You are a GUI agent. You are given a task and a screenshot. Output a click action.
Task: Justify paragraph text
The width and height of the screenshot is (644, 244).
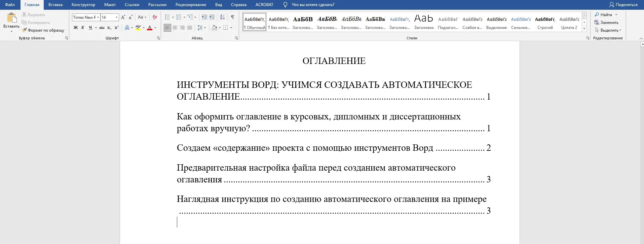tap(190, 28)
